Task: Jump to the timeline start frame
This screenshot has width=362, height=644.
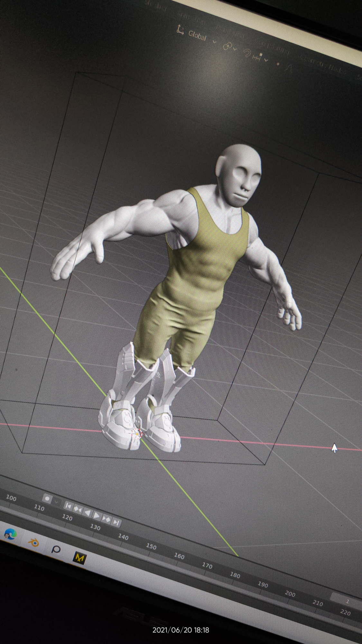Action: (x=68, y=506)
